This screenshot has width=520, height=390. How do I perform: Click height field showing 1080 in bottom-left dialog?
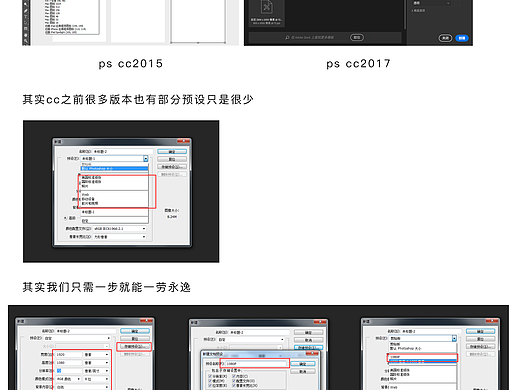point(69,362)
